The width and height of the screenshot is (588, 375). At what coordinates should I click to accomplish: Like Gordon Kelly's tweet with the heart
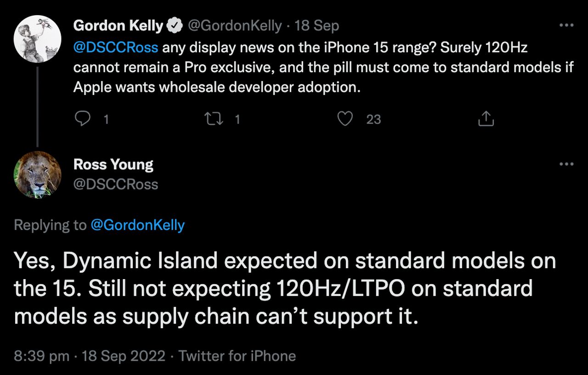pyautogui.click(x=345, y=119)
